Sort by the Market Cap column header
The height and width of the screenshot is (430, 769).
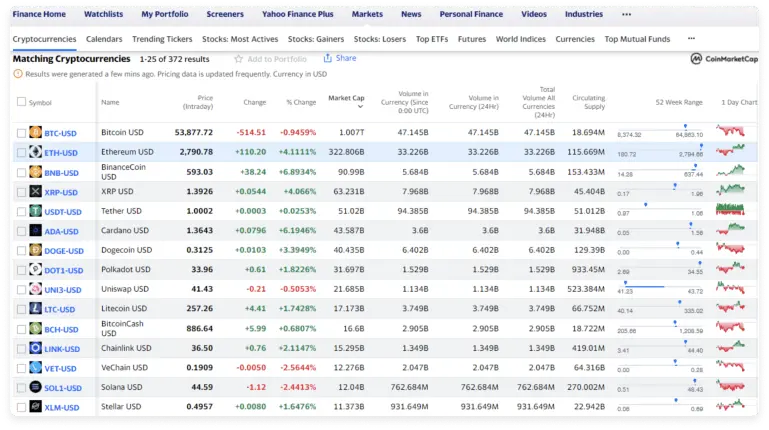[346, 98]
